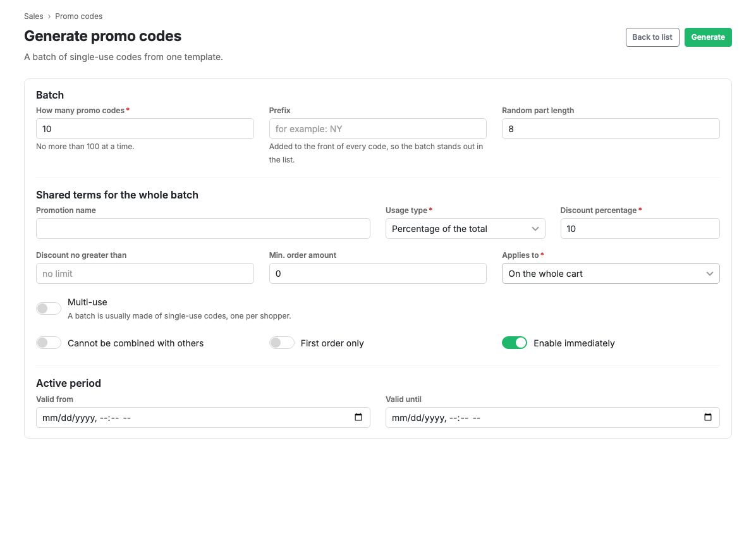Click the Enable immediately label
The image size is (756, 536).
click(x=574, y=343)
